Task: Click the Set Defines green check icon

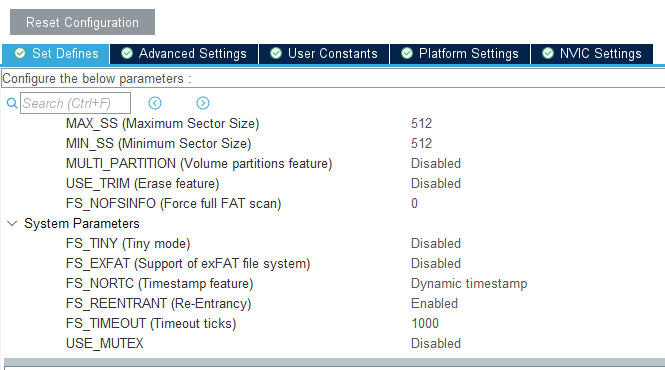Action: [x=20, y=53]
